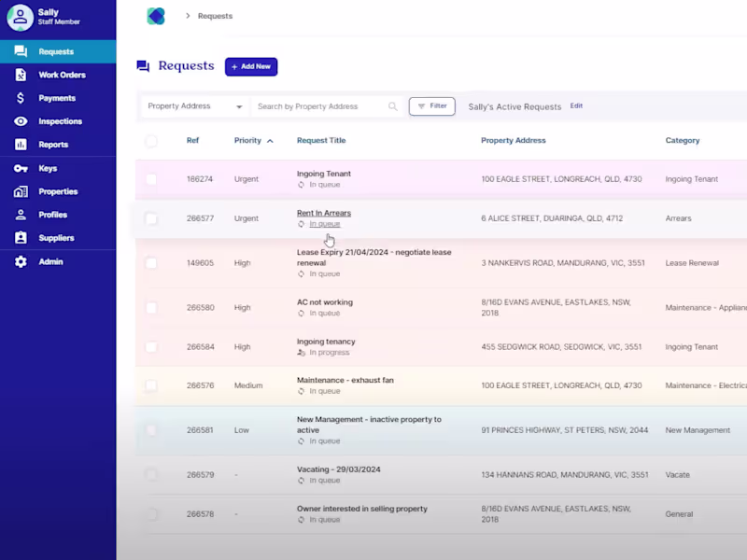Open the Property Address search-type dropdown
This screenshot has width=747, height=560.
click(195, 106)
